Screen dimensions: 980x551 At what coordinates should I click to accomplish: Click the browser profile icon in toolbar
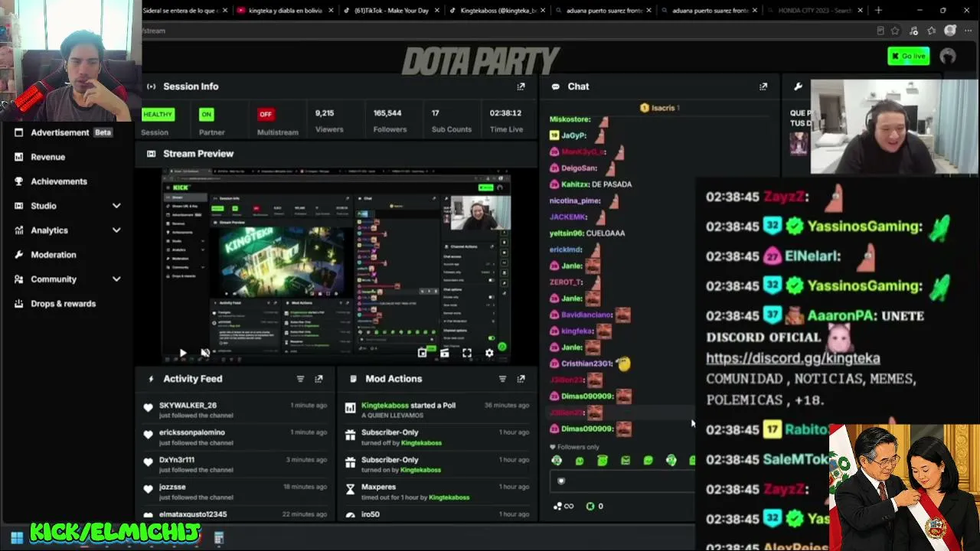950,31
